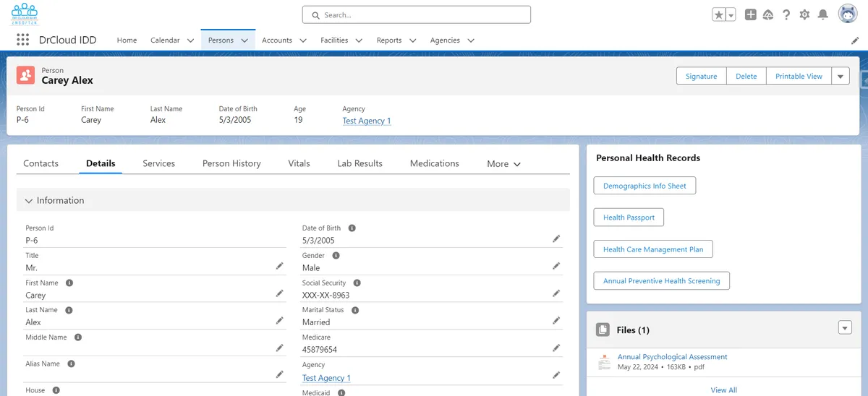Open Annual Psychological Assessment file link
The height and width of the screenshot is (396, 868).
pyautogui.click(x=672, y=357)
